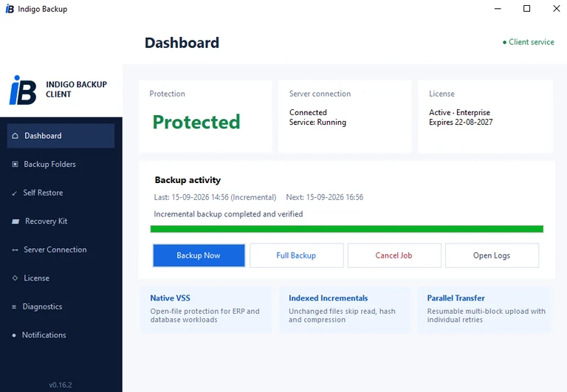Click the Notifications dot icon
This screenshot has height=392, width=567.
point(14,335)
